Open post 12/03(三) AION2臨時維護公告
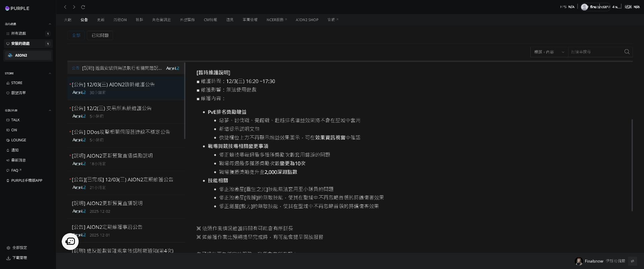The height and width of the screenshot is (269, 644). [x=126, y=88]
